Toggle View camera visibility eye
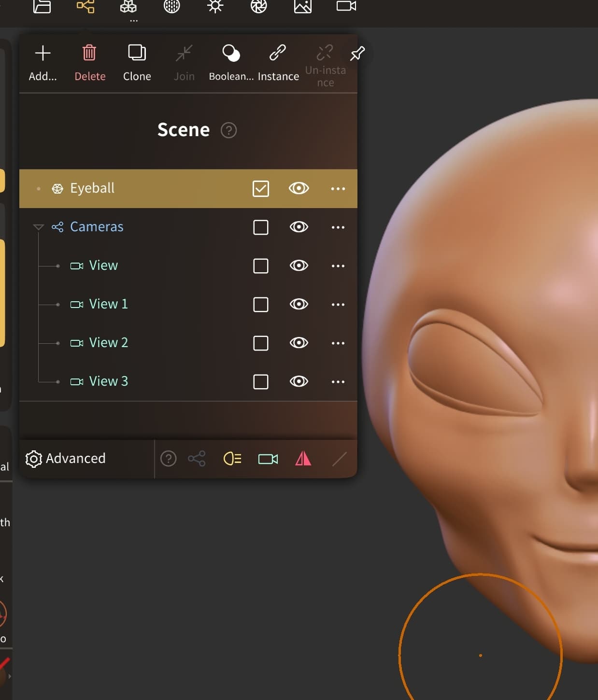 click(299, 266)
